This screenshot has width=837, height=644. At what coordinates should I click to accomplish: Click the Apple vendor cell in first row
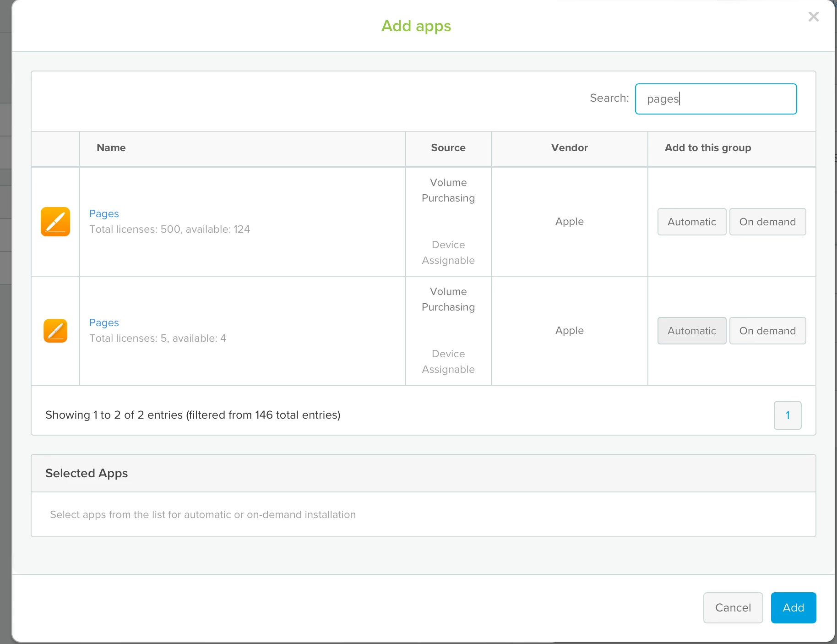[569, 222]
